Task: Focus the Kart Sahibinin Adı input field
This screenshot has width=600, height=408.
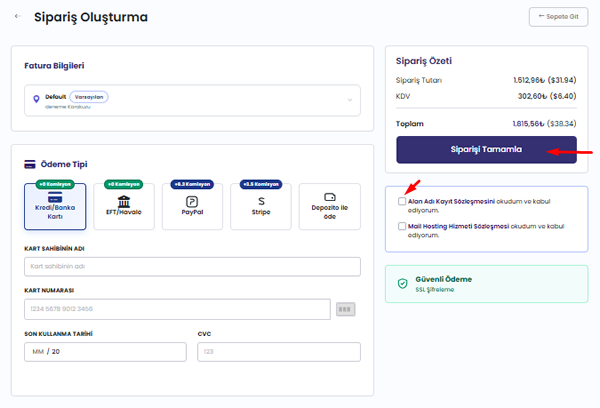Action: pos(192,266)
